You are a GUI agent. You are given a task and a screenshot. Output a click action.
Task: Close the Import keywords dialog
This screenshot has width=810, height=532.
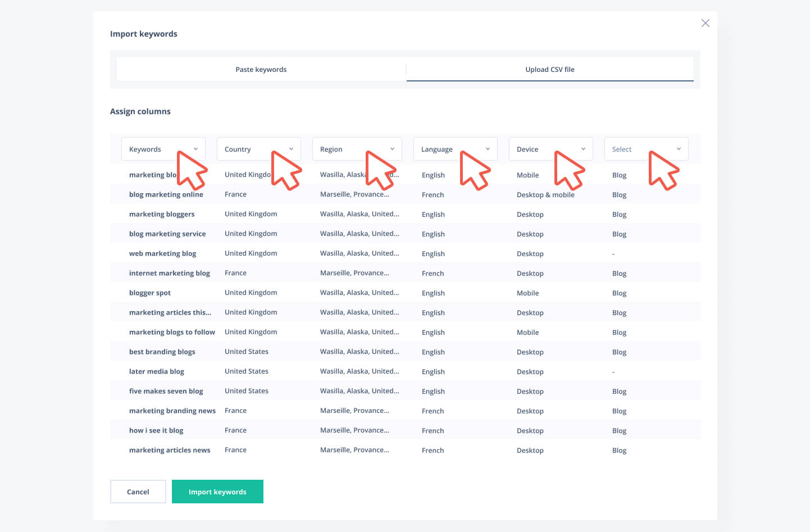click(x=705, y=23)
